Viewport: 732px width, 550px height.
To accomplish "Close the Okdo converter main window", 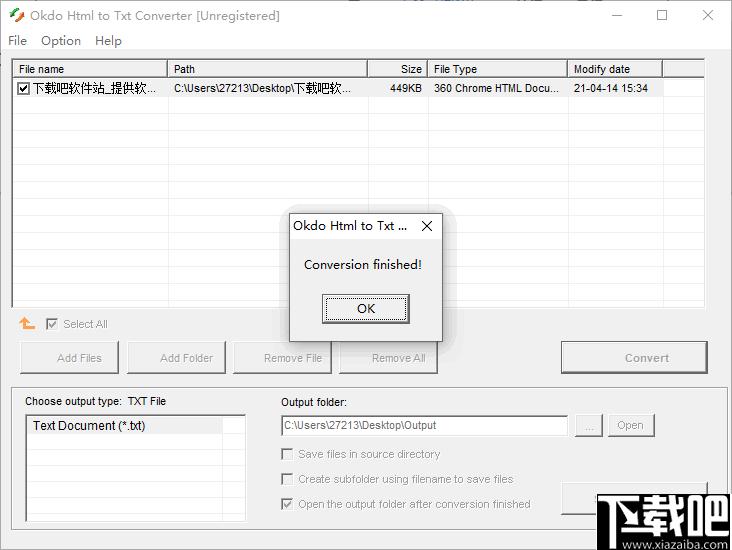I will [x=708, y=15].
